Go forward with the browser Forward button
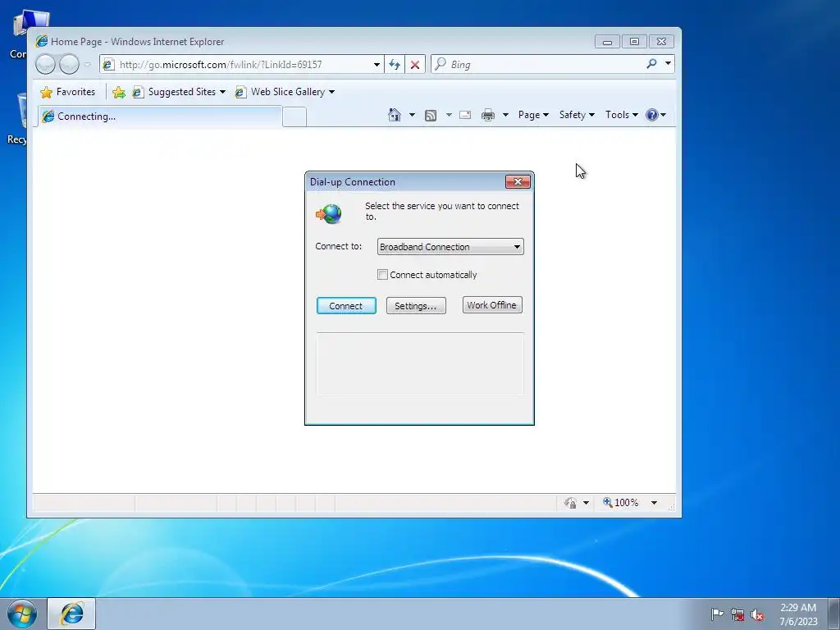 69,64
